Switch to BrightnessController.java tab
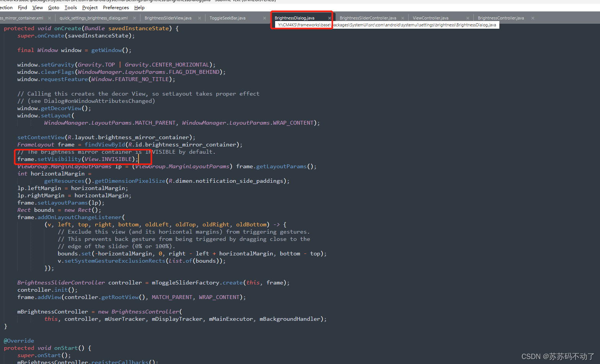This screenshot has width=600, height=364. click(501, 18)
